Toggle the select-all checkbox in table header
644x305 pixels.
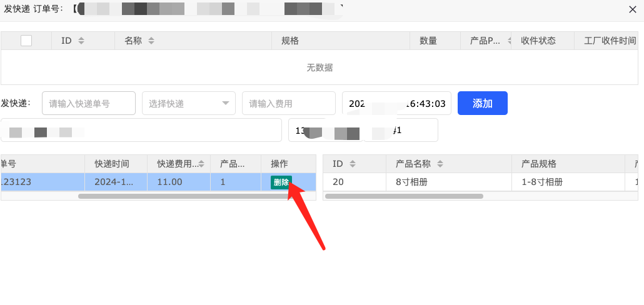pos(26,41)
